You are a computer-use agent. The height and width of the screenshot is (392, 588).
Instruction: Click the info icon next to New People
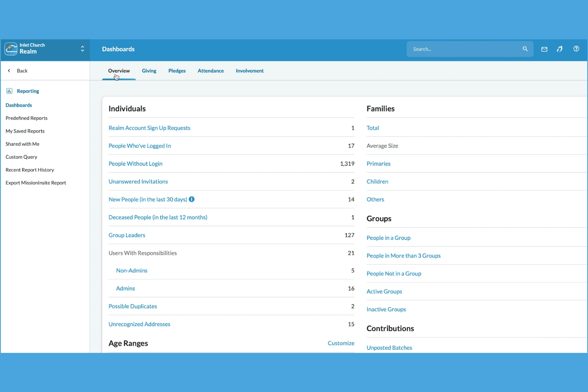point(191,199)
